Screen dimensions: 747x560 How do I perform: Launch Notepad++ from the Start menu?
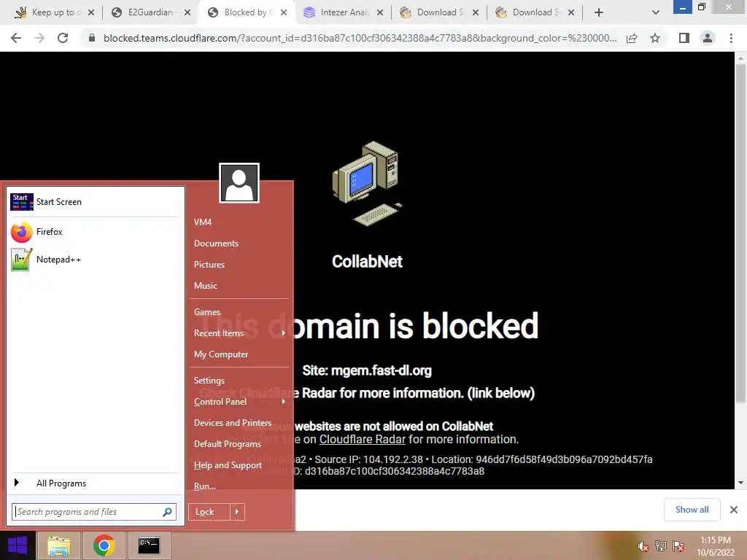pos(46,260)
